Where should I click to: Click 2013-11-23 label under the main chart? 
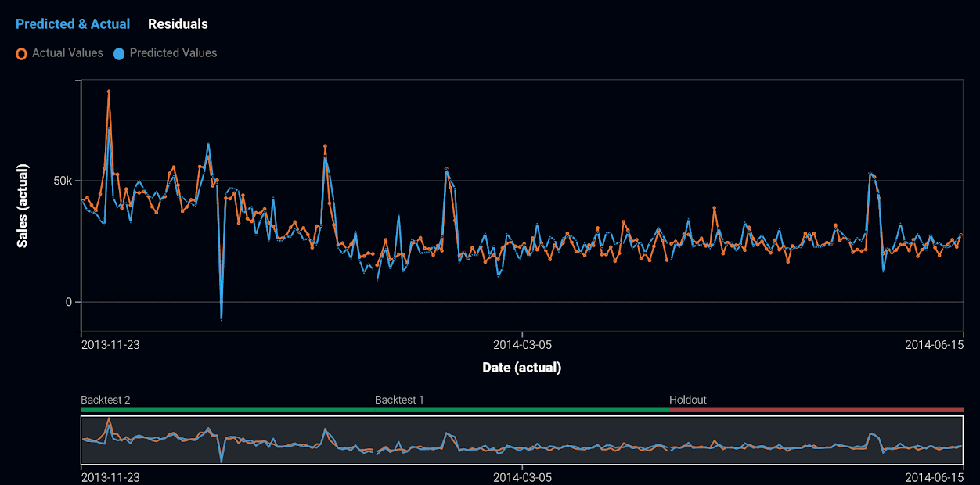click(110, 344)
